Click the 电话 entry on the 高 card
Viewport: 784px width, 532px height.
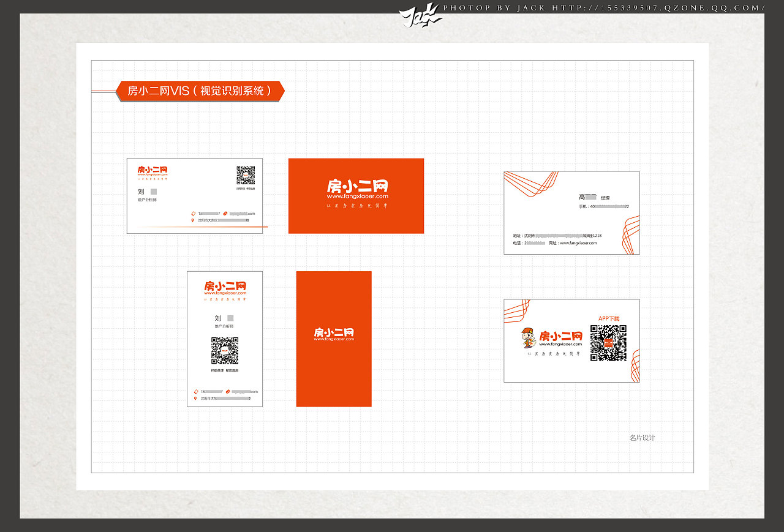[529, 243]
